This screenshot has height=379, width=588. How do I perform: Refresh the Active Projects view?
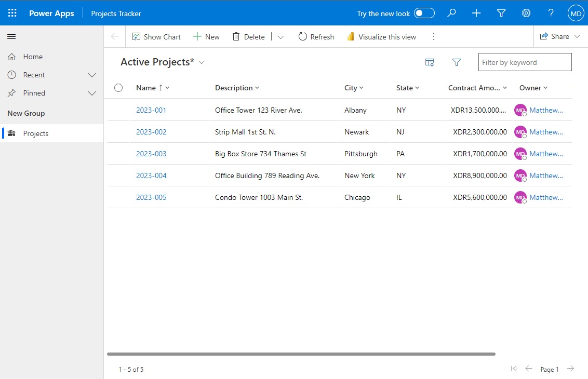point(316,36)
